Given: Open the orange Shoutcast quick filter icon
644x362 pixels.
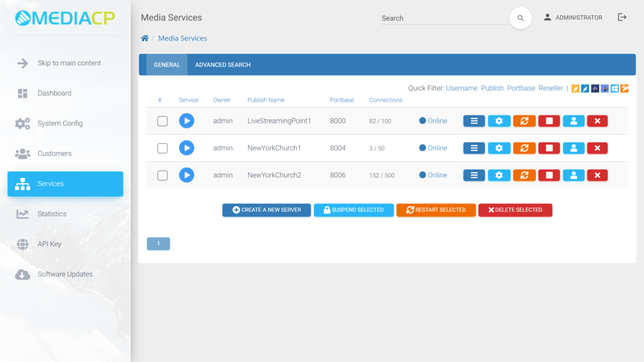Looking at the screenshot, I should 575,88.
